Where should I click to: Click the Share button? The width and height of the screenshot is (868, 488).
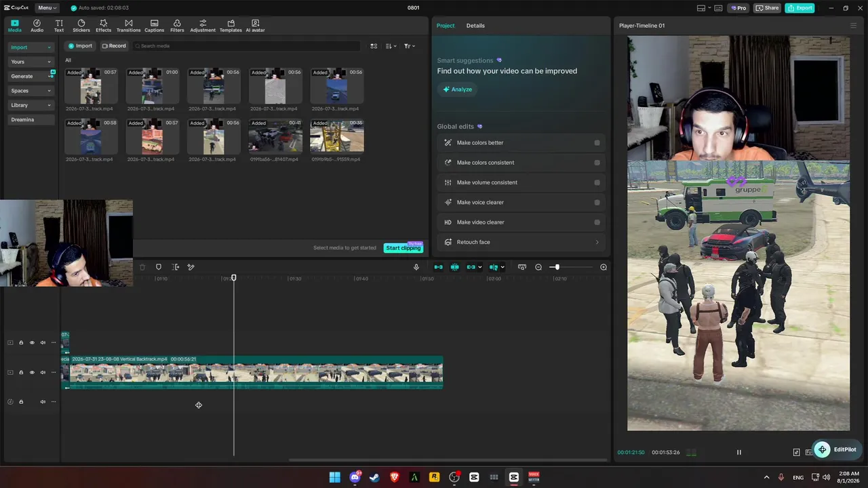pos(767,8)
